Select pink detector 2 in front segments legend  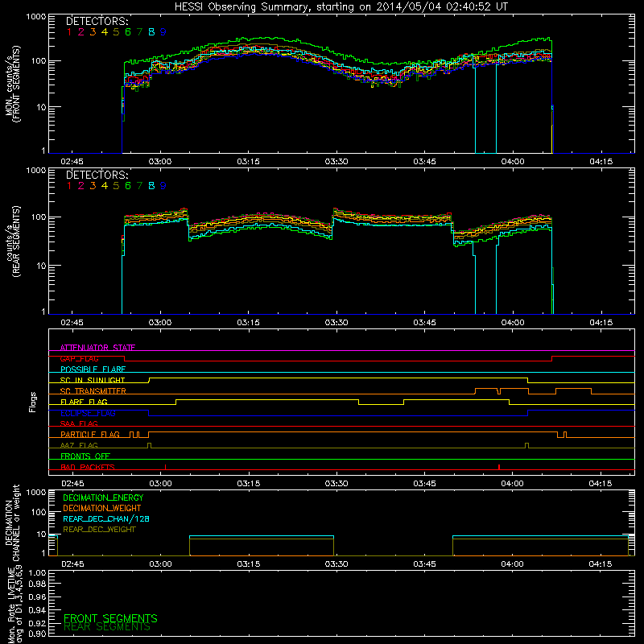81,31
